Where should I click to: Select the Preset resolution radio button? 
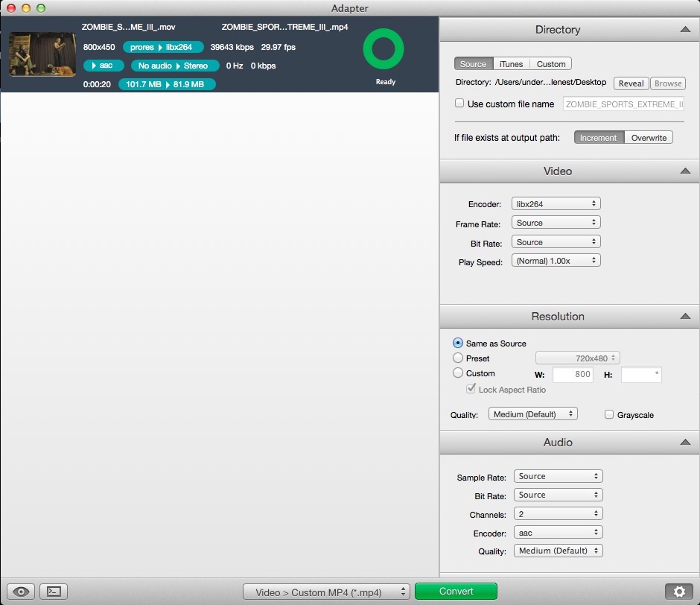458,358
